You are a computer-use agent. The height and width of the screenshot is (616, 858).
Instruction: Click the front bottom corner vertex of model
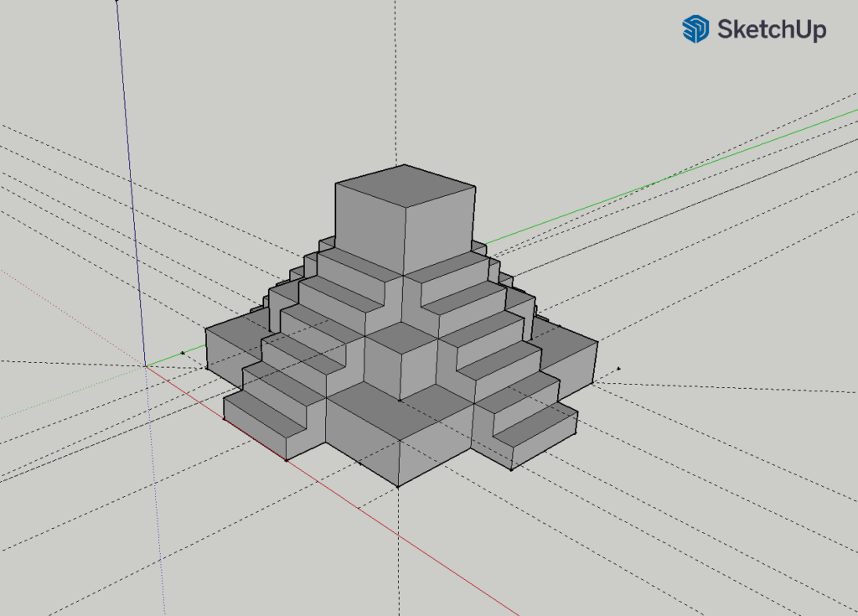[398, 486]
